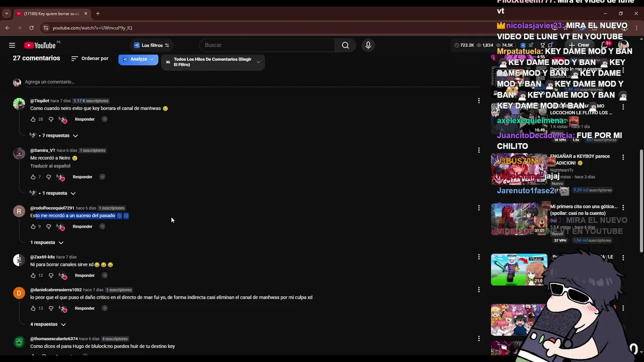Click 27 comentarios heading

36,58
